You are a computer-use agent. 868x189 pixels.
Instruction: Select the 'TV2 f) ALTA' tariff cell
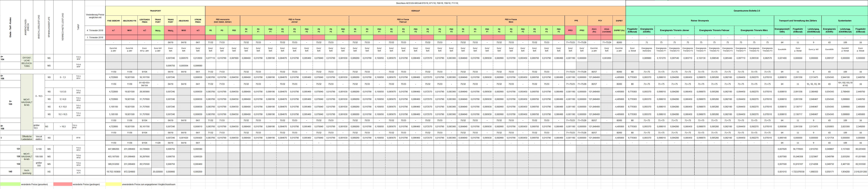(78, 171)
